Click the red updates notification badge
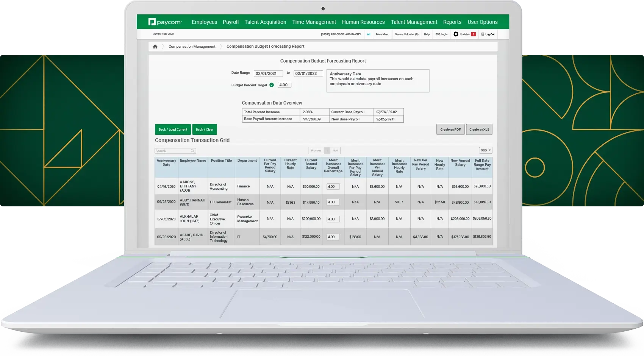Viewport: 644px width, 362px height. (473, 34)
